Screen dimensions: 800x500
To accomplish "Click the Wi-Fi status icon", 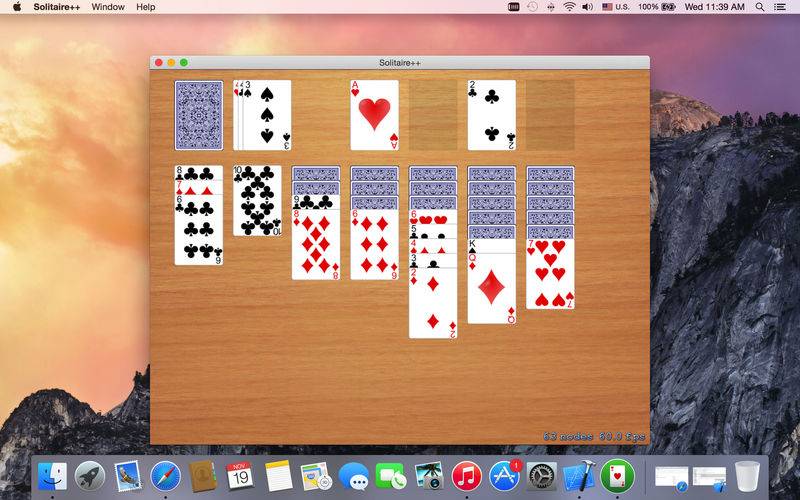I will click(569, 7).
